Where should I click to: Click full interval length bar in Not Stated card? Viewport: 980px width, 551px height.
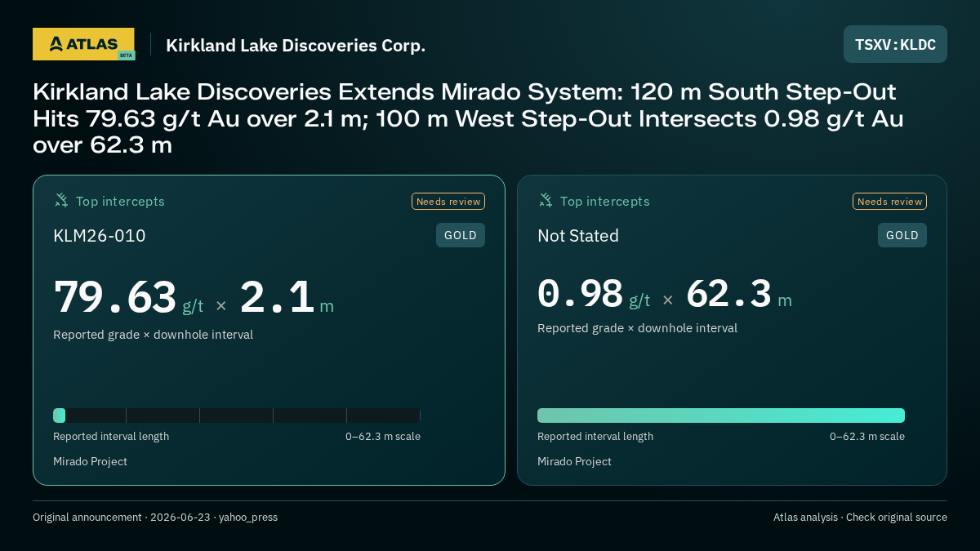(721, 415)
